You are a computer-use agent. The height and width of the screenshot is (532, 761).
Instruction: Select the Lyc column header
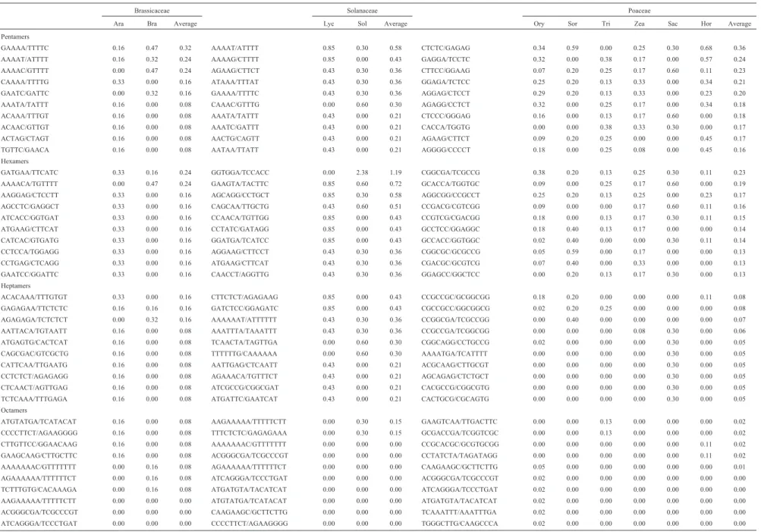329,24
